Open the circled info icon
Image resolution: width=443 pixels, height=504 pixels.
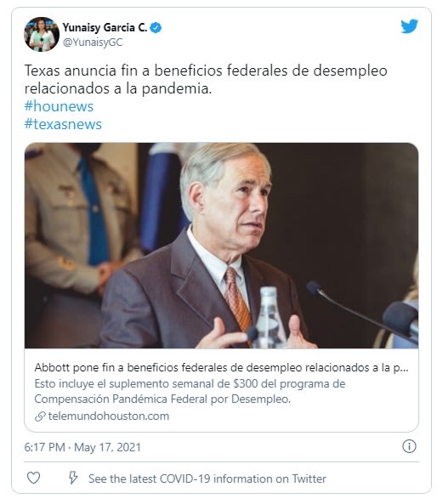pos(409,446)
